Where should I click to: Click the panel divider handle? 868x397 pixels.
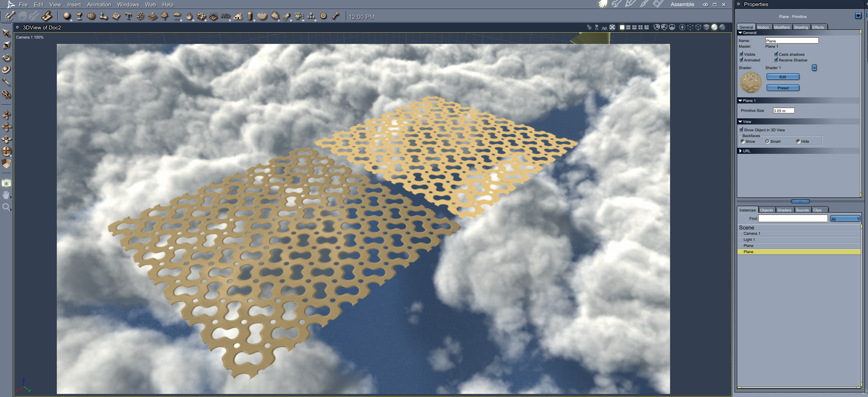point(800,201)
